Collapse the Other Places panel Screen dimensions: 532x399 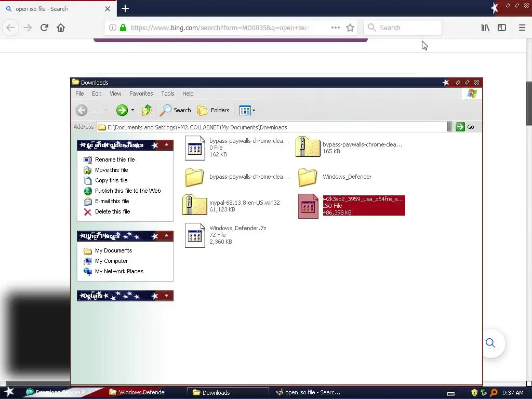click(166, 236)
